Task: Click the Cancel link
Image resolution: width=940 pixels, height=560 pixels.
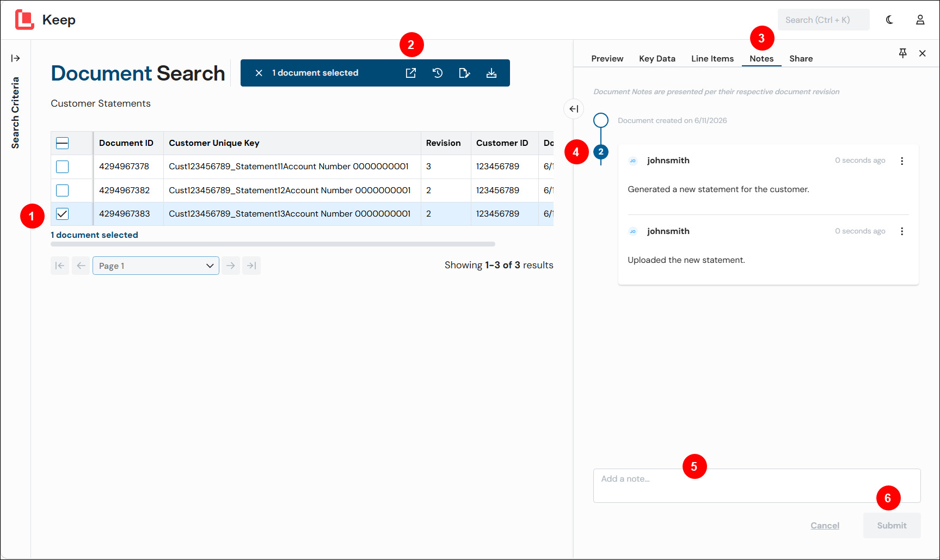Action: [x=825, y=526]
